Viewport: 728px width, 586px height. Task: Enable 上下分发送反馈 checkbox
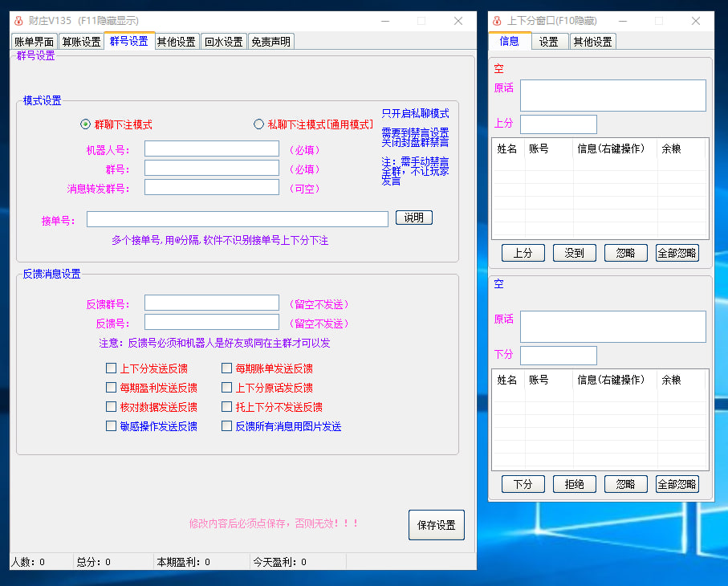112,368
